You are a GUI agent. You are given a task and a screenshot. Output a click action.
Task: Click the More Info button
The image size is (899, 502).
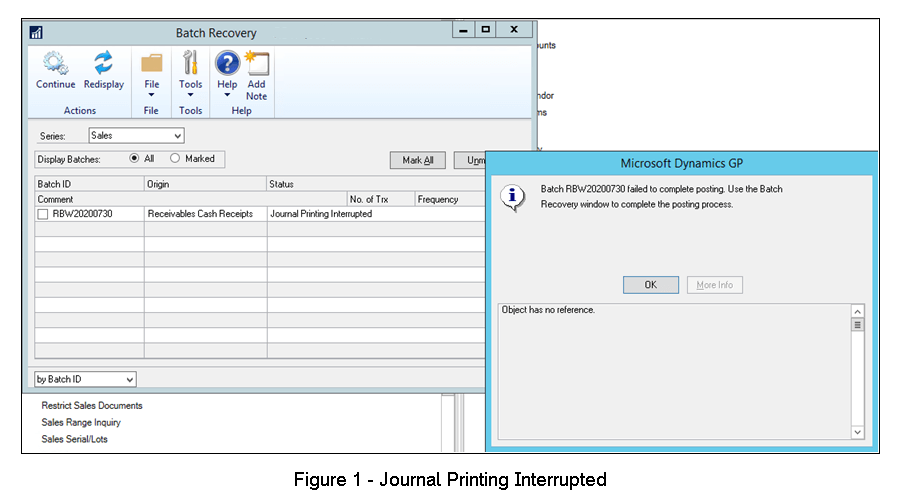click(714, 285)
